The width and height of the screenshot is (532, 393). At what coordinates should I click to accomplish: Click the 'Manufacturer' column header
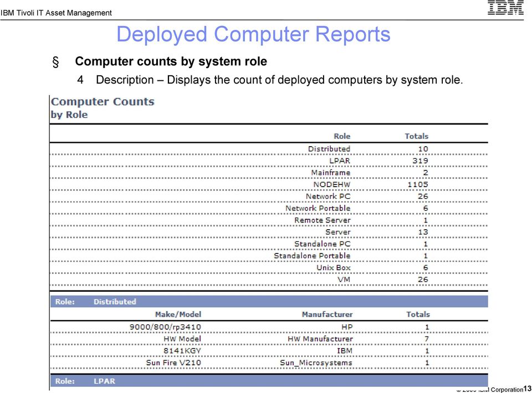[x=327, y=314]
